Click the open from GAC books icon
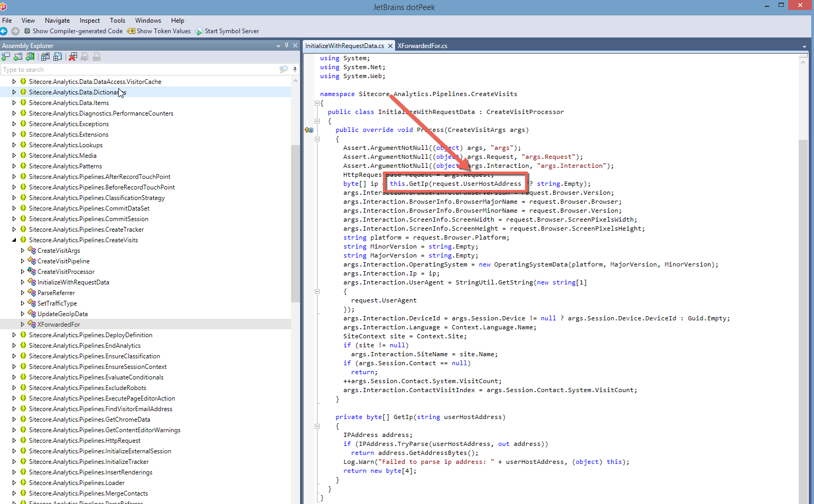The width and height of the screenshot is (814, 504). tap(30, 56)
